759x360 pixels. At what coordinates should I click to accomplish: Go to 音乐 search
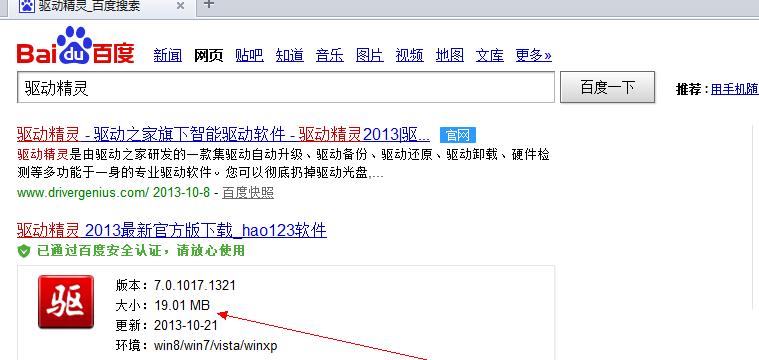pyautogui.click(x=330, y=55)
